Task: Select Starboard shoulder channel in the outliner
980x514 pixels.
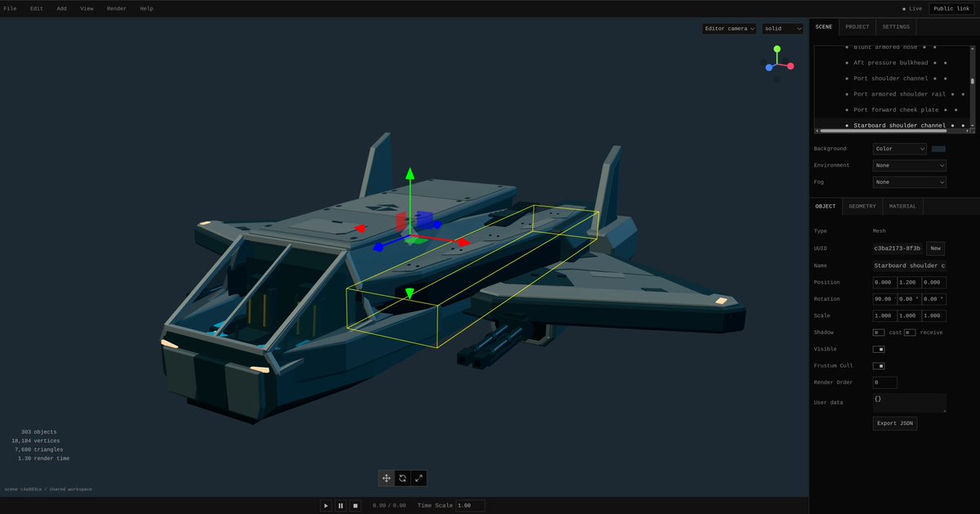Action: coord(899,126)
